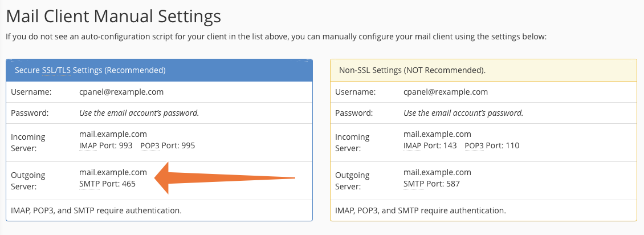Click the authentication note in the Non-SSL panel

(421, 210)
